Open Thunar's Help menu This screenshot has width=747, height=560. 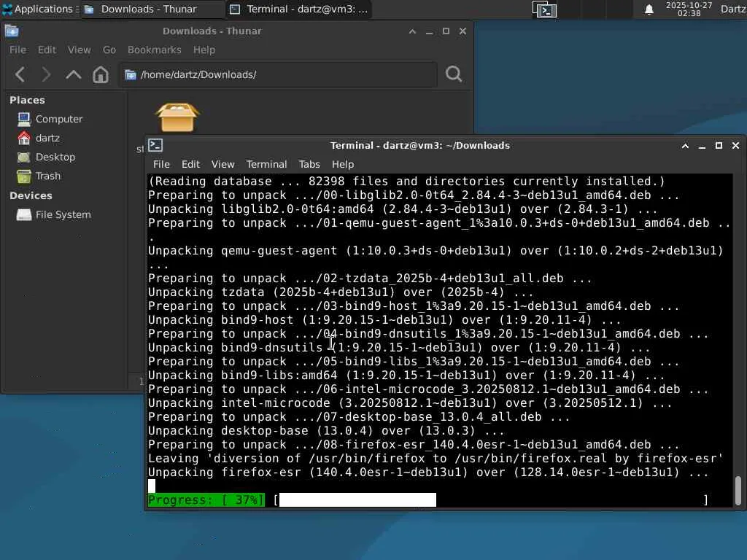[204, 50]
